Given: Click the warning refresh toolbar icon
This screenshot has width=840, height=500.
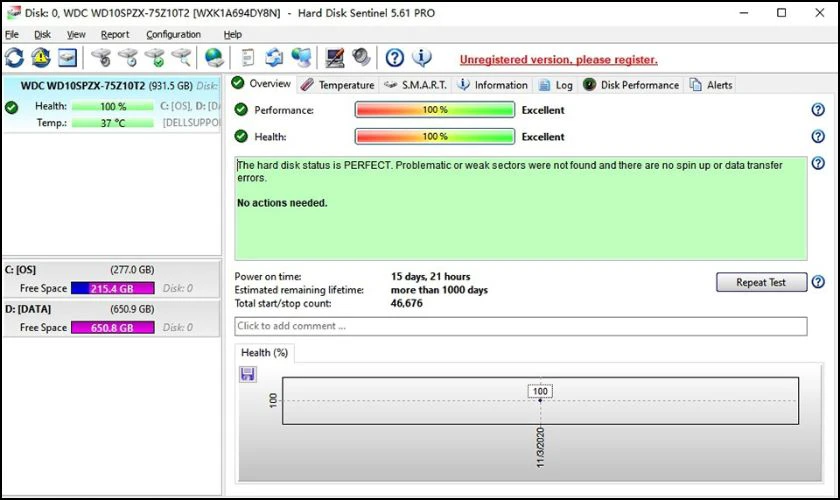Looking at the screenshot, I should [x=41, y=57].
